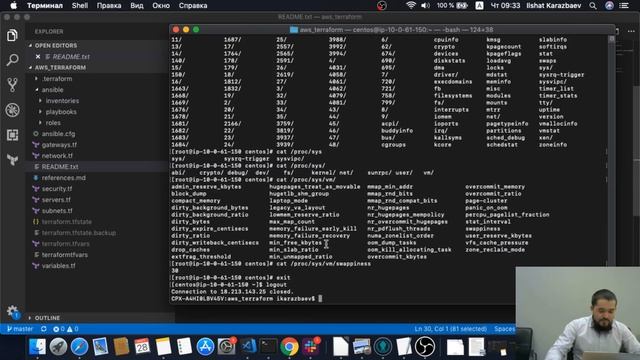Click the sync changes icon in status bar
This screenshot has height=360, width=640.
(x=44, y=329)
